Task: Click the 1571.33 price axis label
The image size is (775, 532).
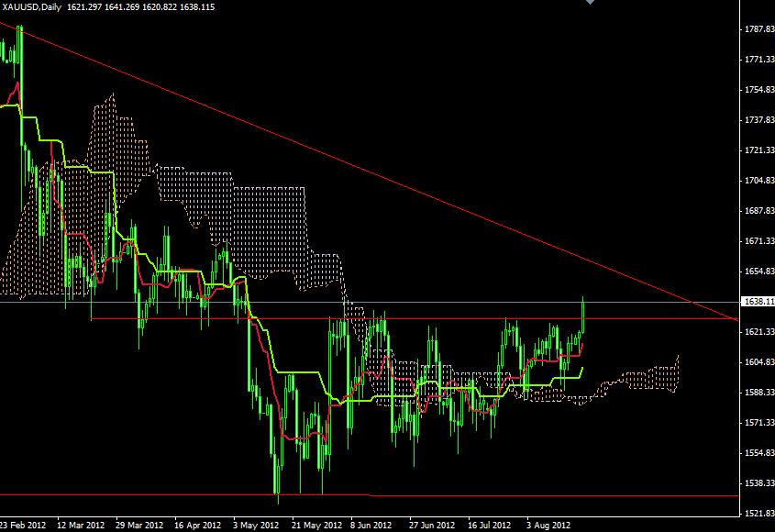Action: pos(759,422)
